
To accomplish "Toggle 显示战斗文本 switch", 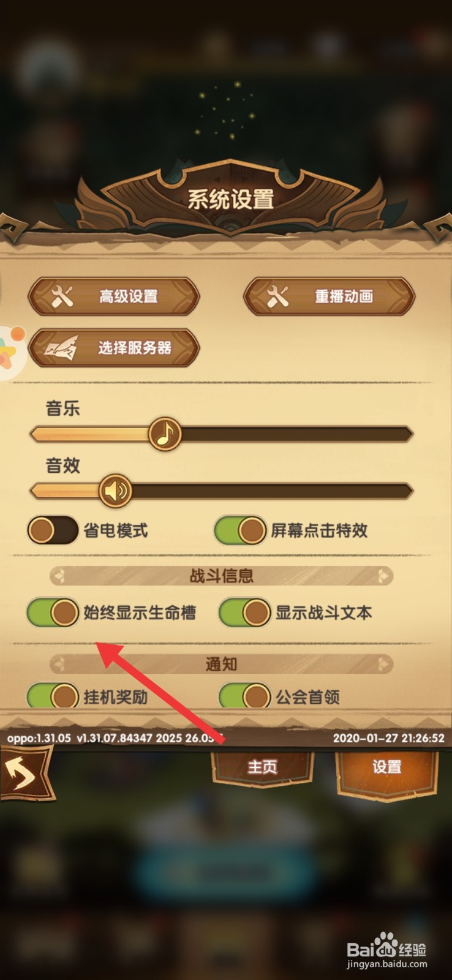I will pos(245,612).
